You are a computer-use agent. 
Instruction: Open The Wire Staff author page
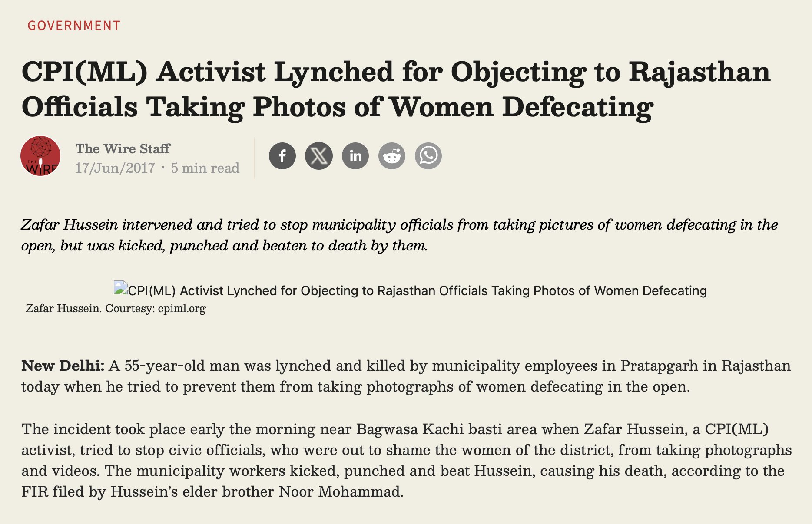tap(123, 148)
